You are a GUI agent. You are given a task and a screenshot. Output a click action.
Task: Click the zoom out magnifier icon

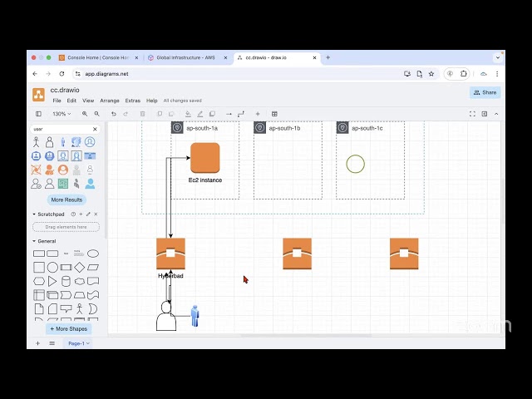coord(96,114)
